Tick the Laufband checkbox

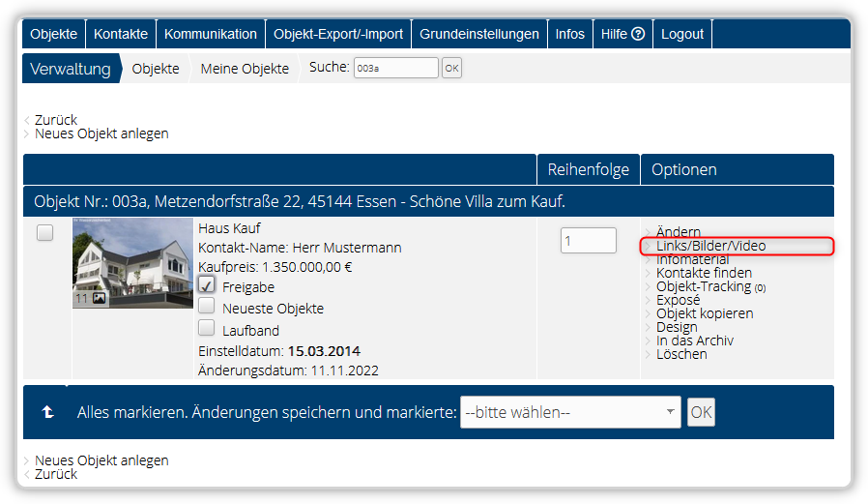(207, 328)
